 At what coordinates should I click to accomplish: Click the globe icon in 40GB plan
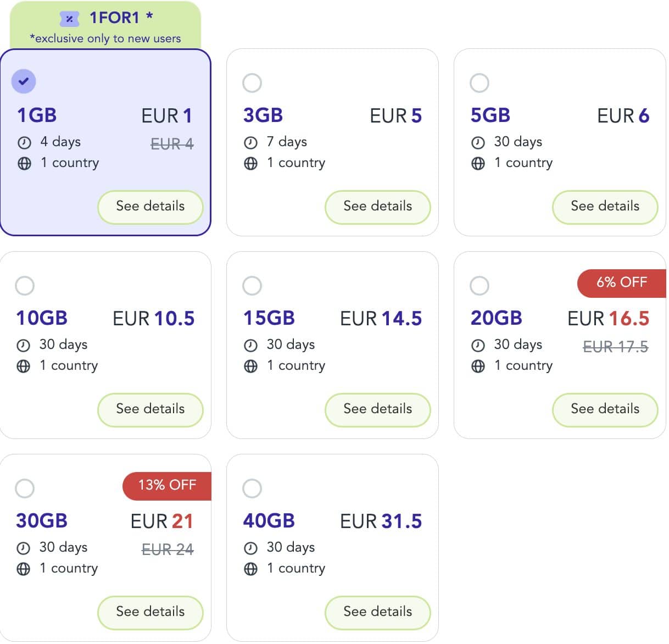coord(250,569)
